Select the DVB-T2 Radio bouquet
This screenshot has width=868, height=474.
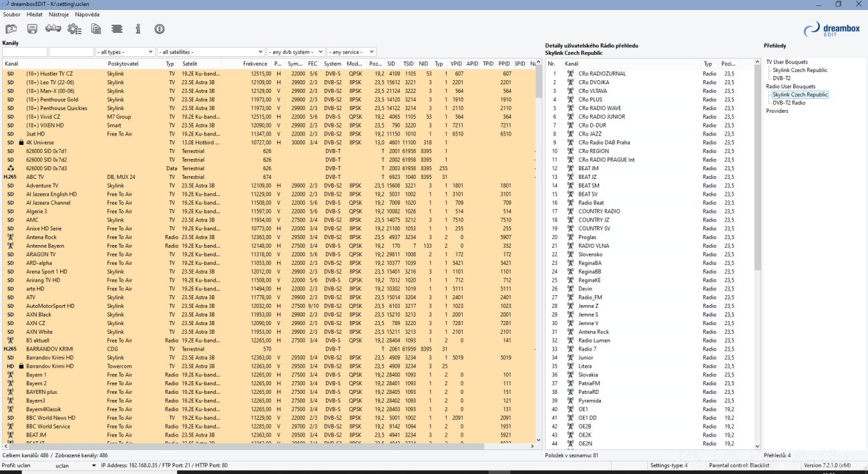tap(789, 103)
